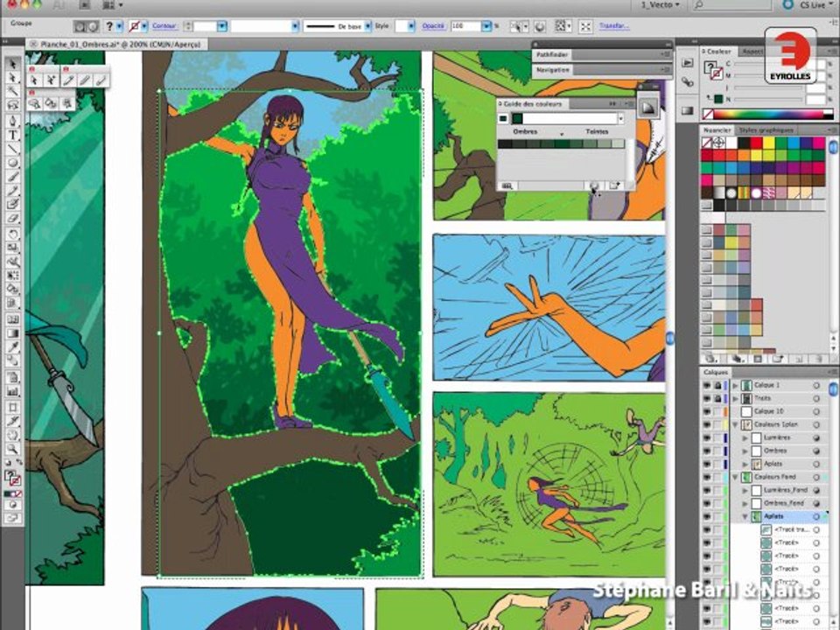Open the Opacité value dropdown arrow
The height and width of the screenshot is (630, 840).
coord(486,26)
